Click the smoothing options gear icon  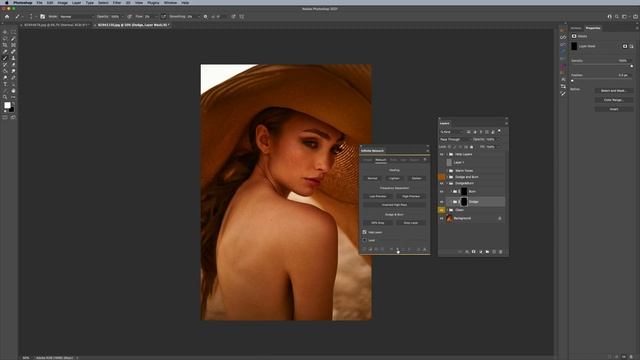coord(205,17)
